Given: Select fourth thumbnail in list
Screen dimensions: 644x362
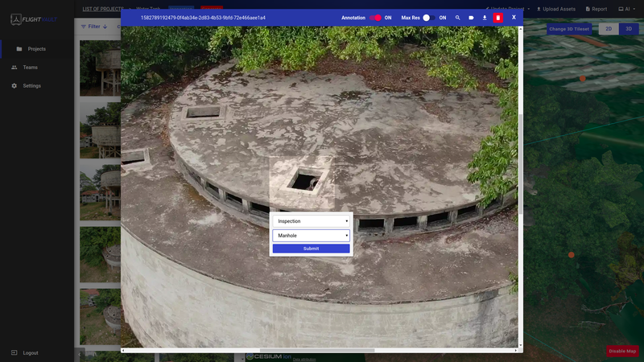Looking at the screenshot, I should (x=100, y=254).
